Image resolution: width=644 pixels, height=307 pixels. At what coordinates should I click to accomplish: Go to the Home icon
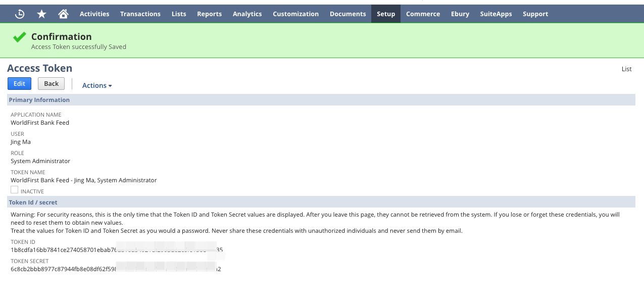(63, 14)
